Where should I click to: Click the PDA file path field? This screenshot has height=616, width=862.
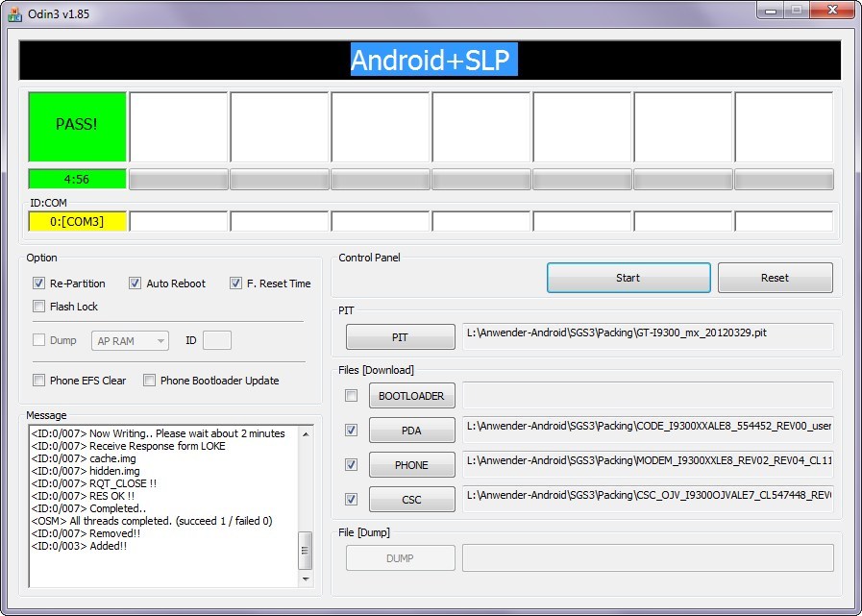coord(648,430)
